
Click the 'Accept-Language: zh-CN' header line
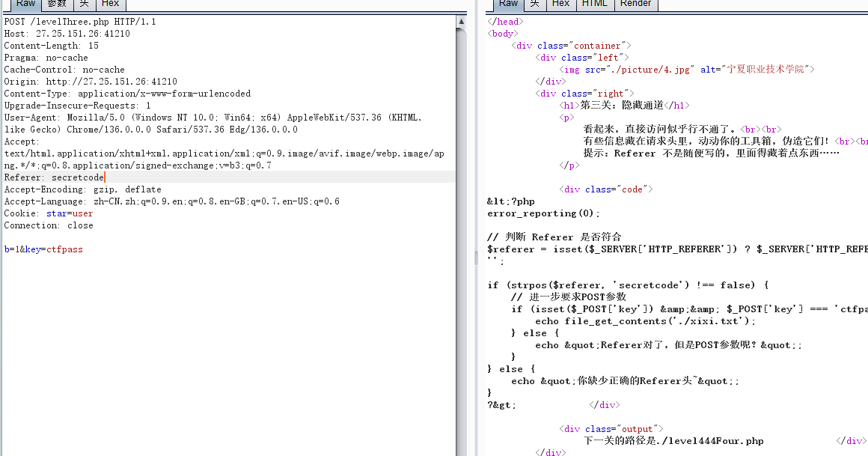[x=171, y=201]
